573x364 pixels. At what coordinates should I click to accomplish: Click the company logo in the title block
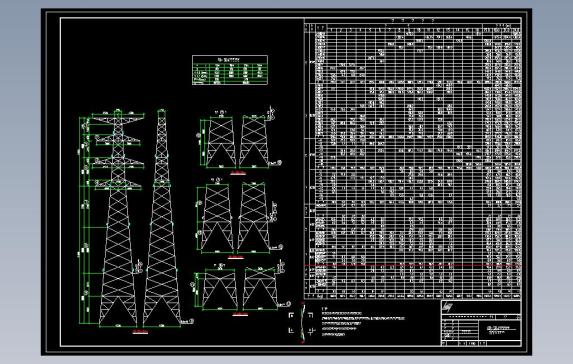pos(448,306)
